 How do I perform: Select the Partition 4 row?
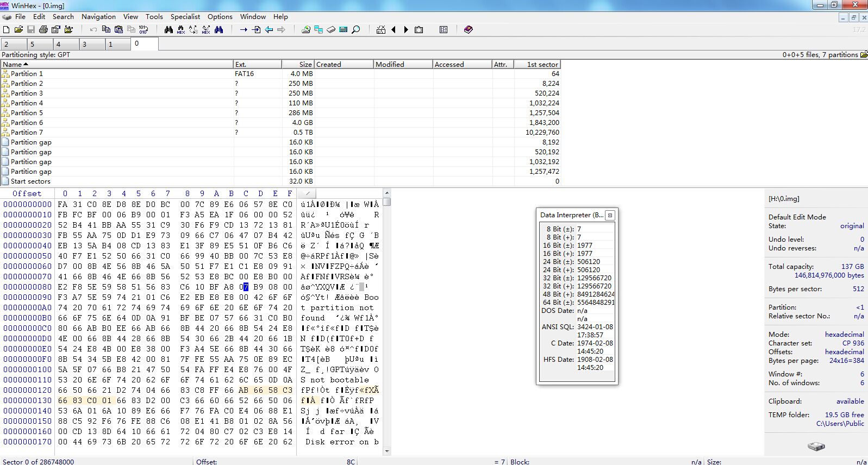(280, 103)
